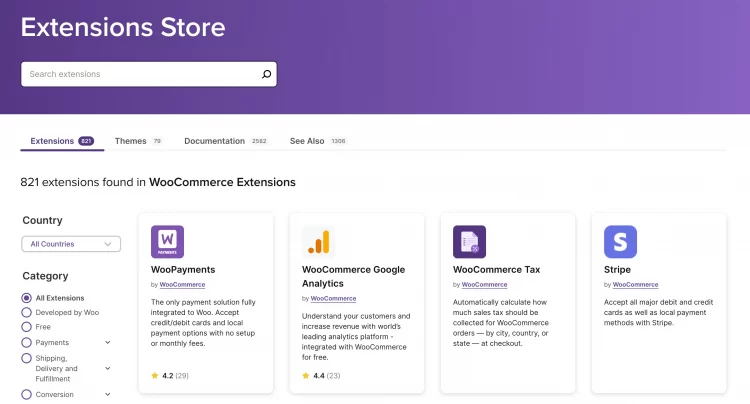Click the Google Analytics bar chart icon
750x404 pixels.
click(x=319, y=241)
